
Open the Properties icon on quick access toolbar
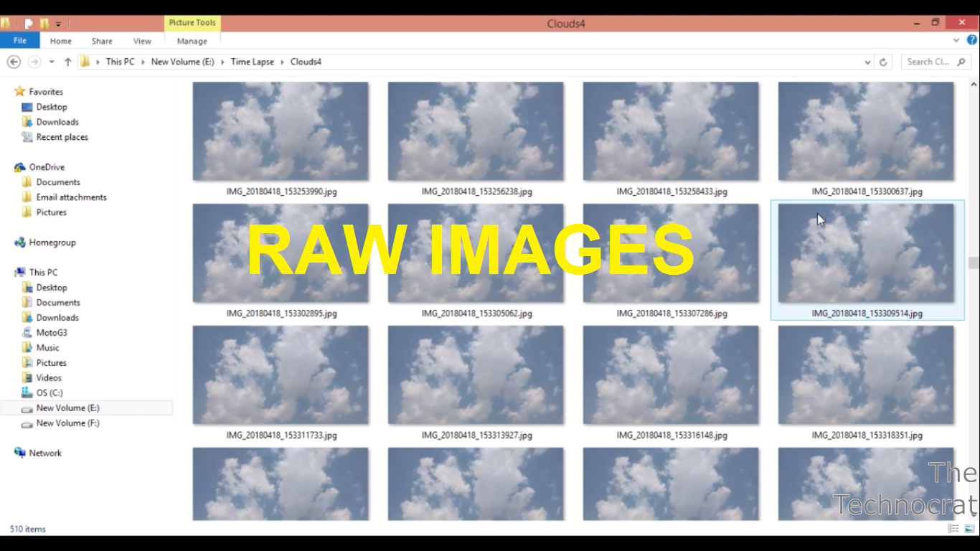[x=29, y=22]
